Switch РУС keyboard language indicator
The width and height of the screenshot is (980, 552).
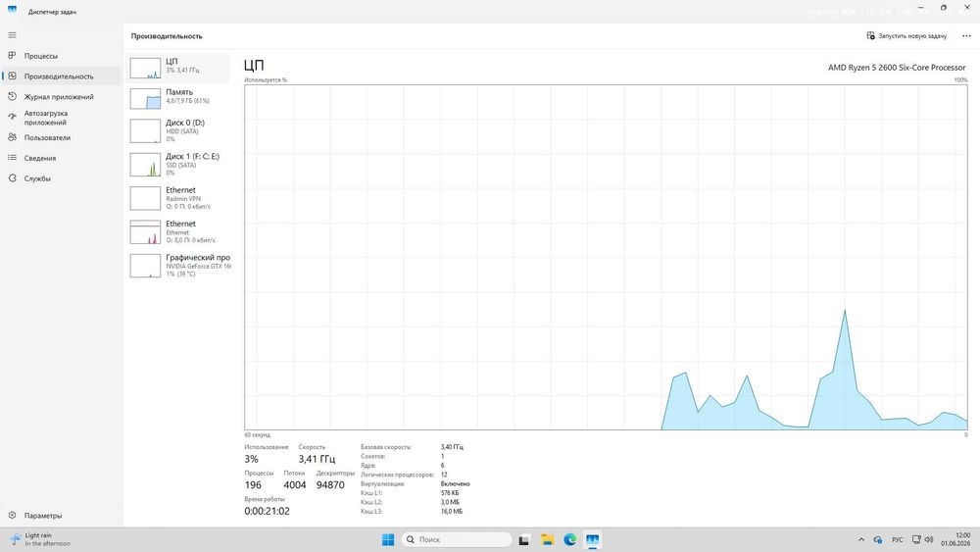[898, 539]
